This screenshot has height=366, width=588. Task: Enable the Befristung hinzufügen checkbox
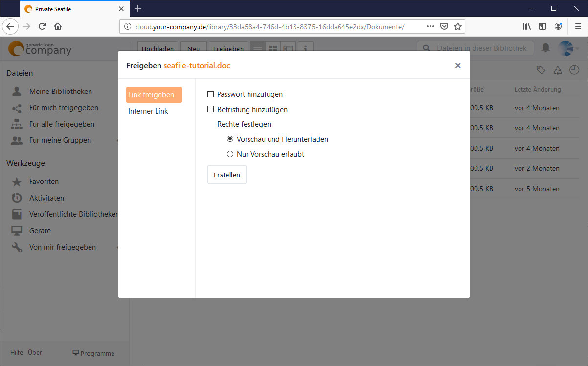point(211,110)
